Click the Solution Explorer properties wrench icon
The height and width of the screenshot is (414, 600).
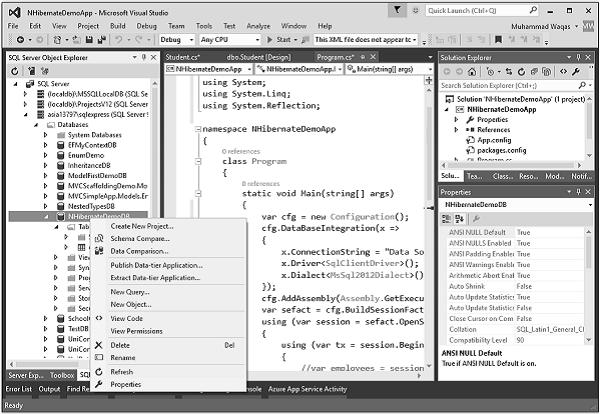point(576,72)
